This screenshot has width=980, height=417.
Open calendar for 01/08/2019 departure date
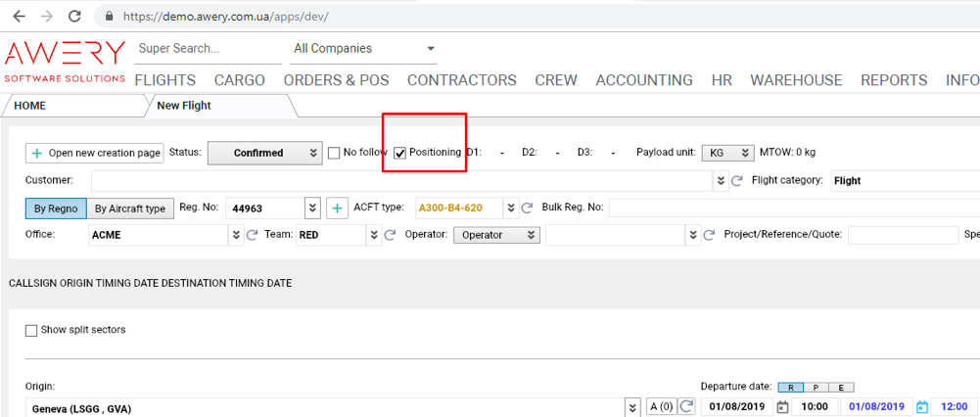point(781,407)
